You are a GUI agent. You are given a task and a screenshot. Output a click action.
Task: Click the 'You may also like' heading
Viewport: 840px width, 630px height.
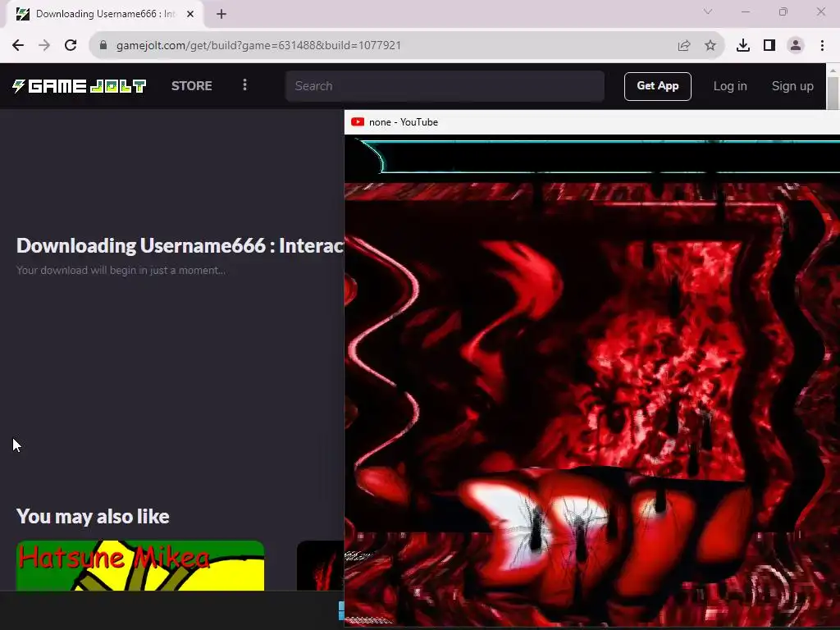tap(93, 517)
